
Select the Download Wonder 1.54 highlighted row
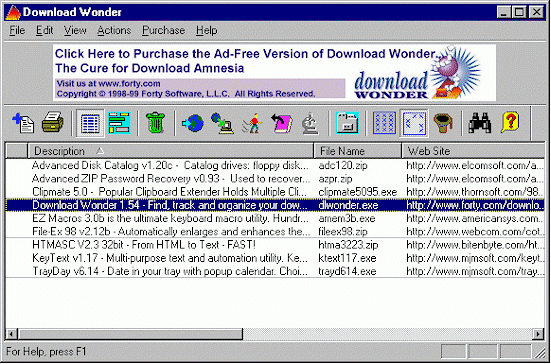[x=275, y=205]
